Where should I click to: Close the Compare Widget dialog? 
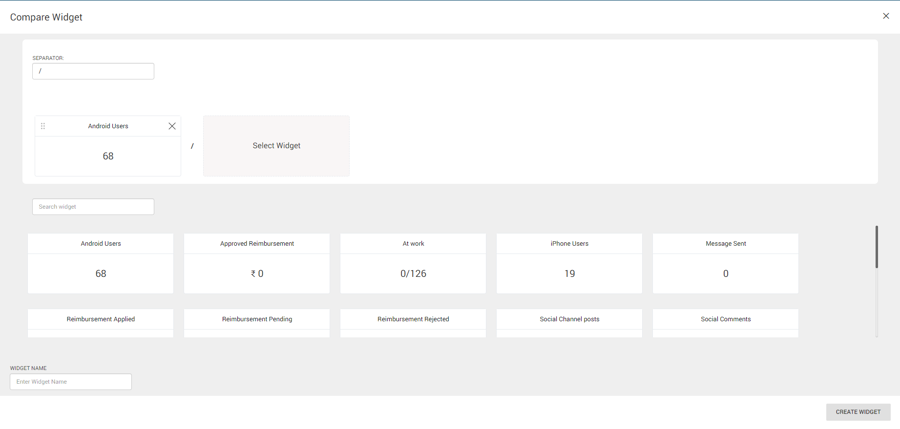tap(885, 16)
